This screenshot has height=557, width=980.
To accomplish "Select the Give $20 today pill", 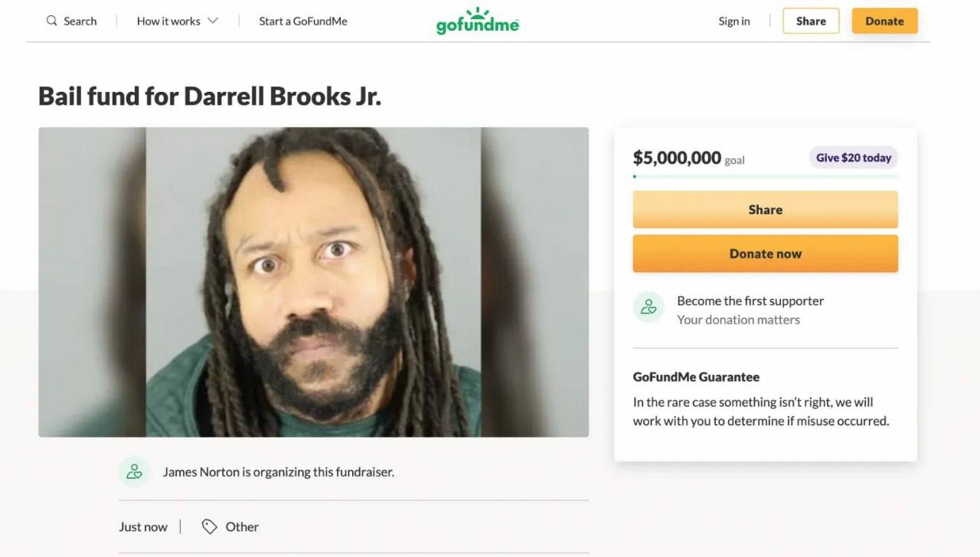I will point(854,158).
